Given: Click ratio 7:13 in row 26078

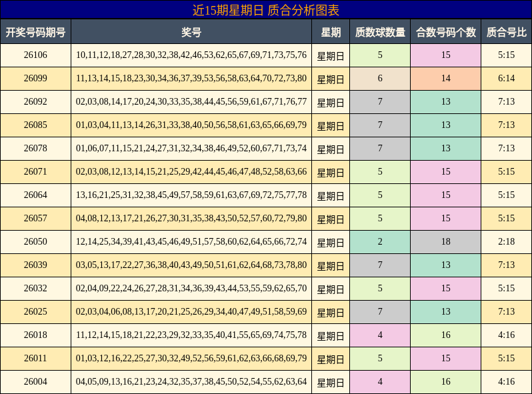Looking at the screenshot, I should [x=506, y=148].
